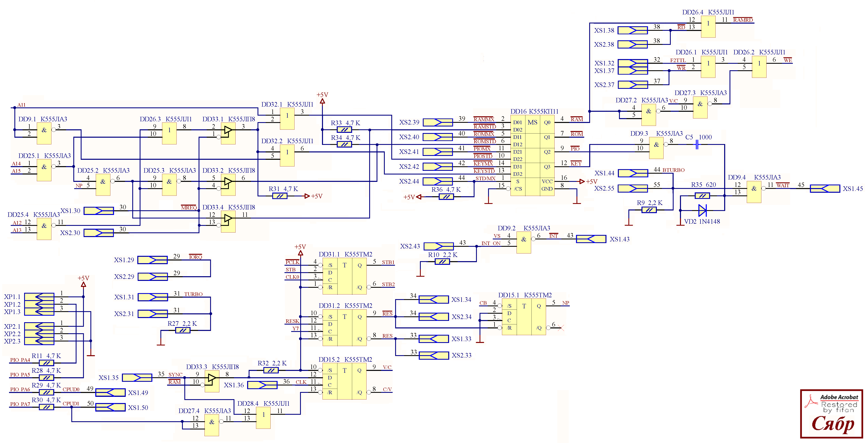Click the R35 620 resistor symbol
868x443 pixels.
(x=702, y=196)
